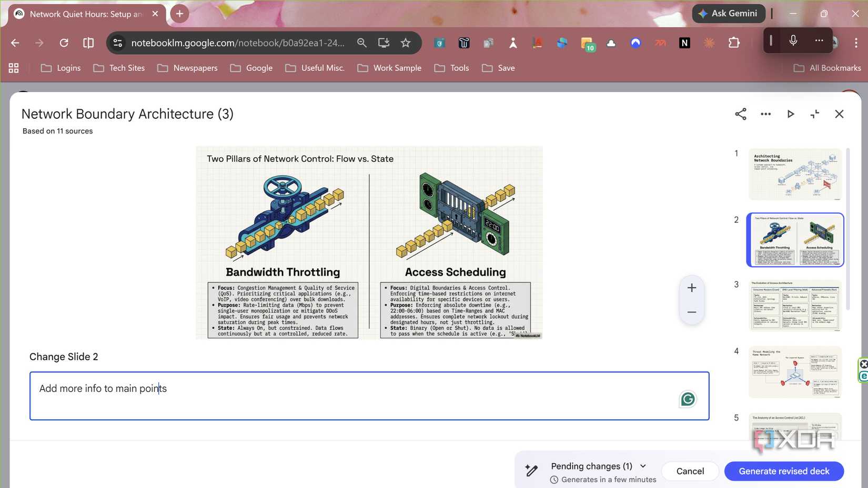Image resolution: width=868 pixels, height=488 pixels.
Task: Select slide 3 thumbnail in the sidebar
Action: coord(795,306)
